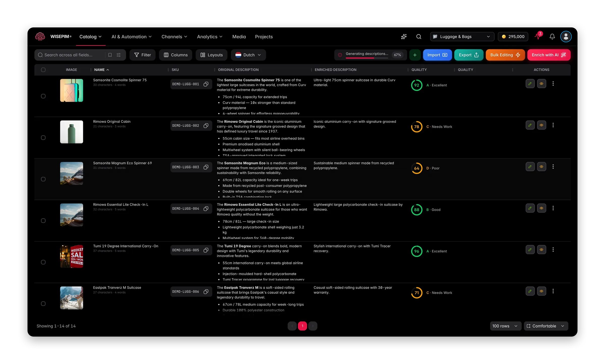Image resolution: width=605 pixels, height=364 pixels.
Task: Copy SKU DEMO-LUGG-002
Action: pyautogui.click(x=206, y=126)
